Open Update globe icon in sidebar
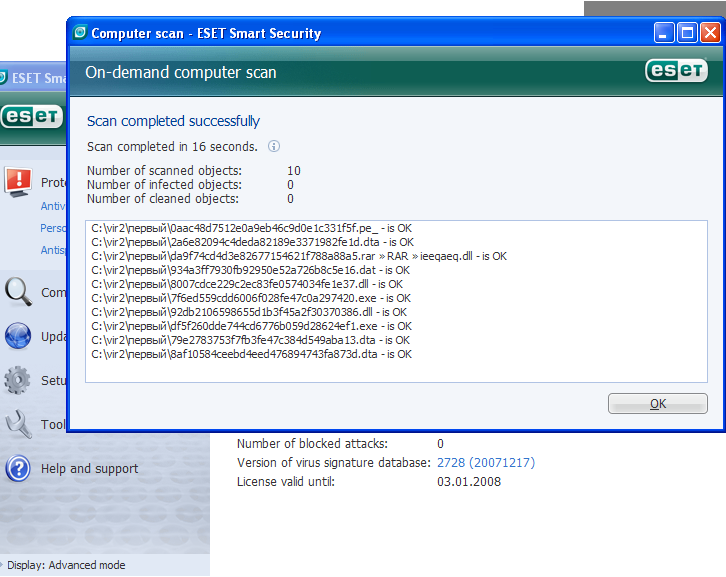726x577 pixels. point(18,336)
